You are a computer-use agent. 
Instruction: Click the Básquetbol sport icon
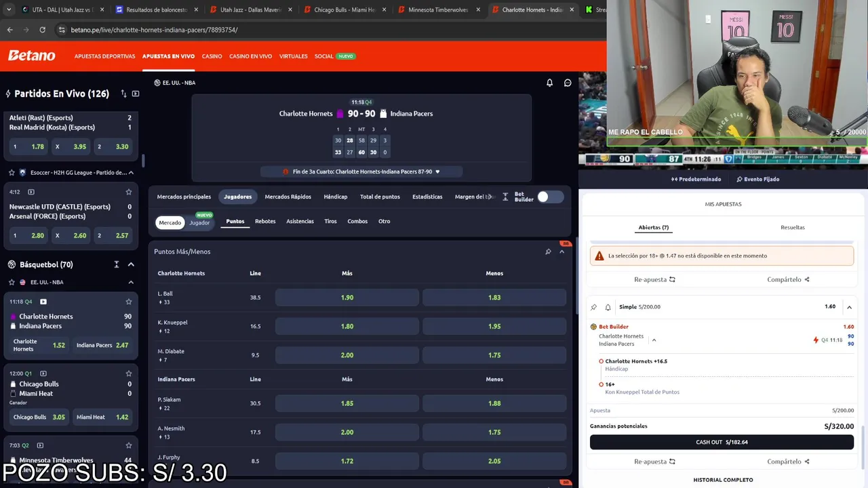(12, 264)
